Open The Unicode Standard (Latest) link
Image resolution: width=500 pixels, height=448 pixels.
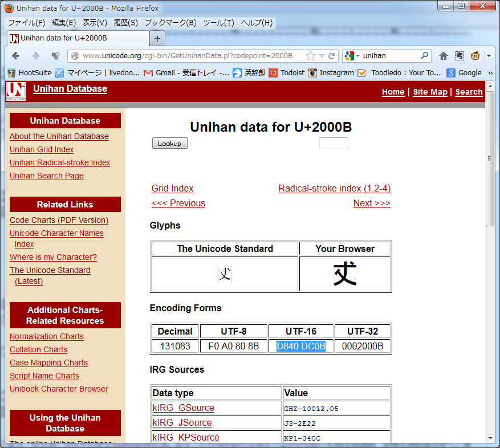(50, 275)
